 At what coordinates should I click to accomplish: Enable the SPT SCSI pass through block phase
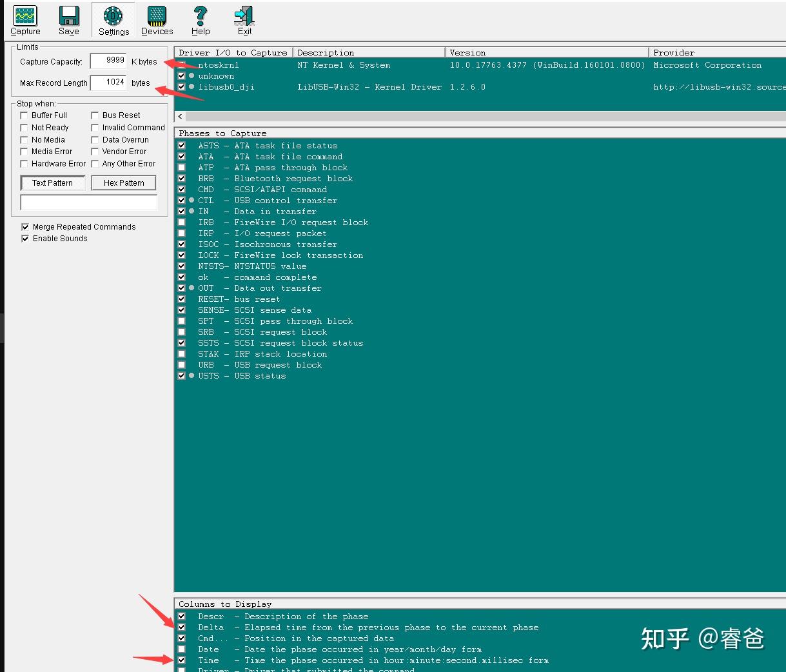tap(182, 321)
